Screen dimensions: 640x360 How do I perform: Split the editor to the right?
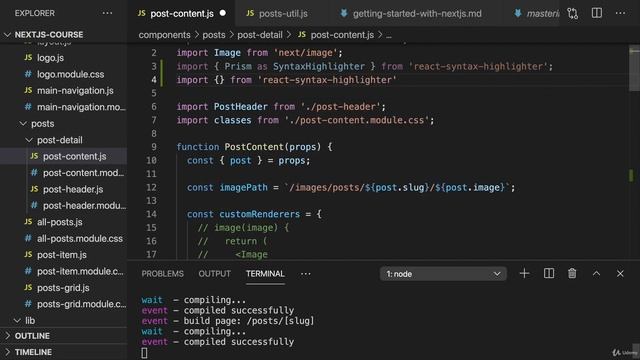click(x=596, y=13)
